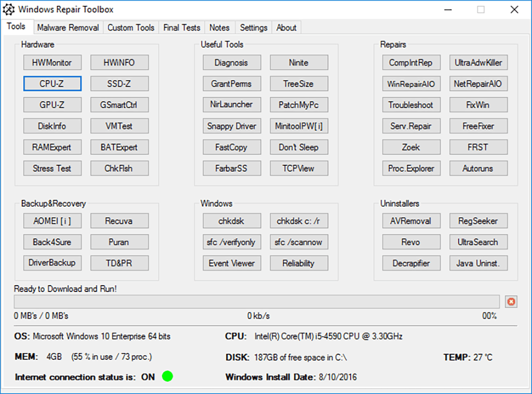Click the Reliability button
532x394 pixels.
point(299,263)
